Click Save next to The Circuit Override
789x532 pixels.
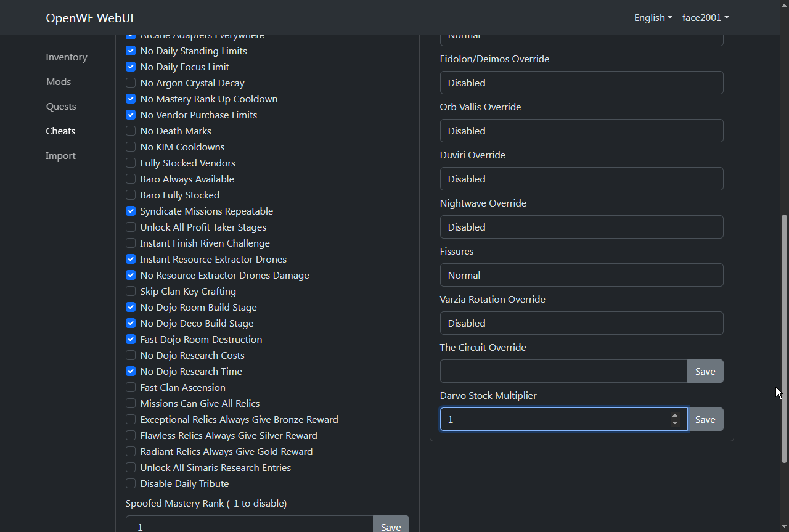(x=705, y=371)
